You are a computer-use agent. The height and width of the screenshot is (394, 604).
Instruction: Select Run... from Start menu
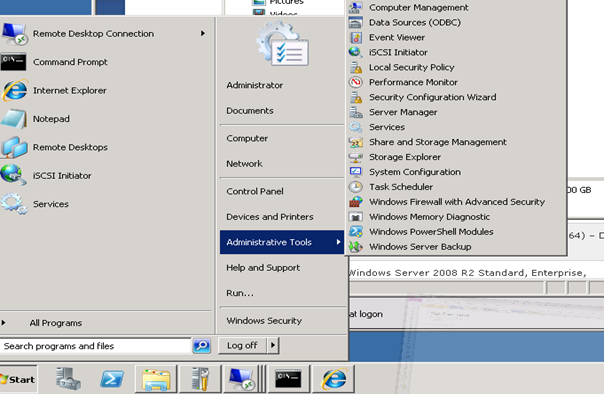240,293
